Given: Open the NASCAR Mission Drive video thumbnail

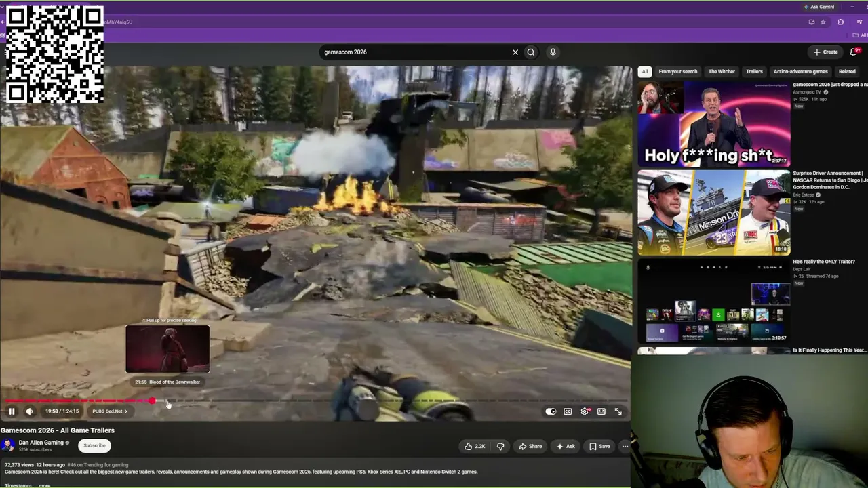Looking at the screenshot, I should (714, 212).
